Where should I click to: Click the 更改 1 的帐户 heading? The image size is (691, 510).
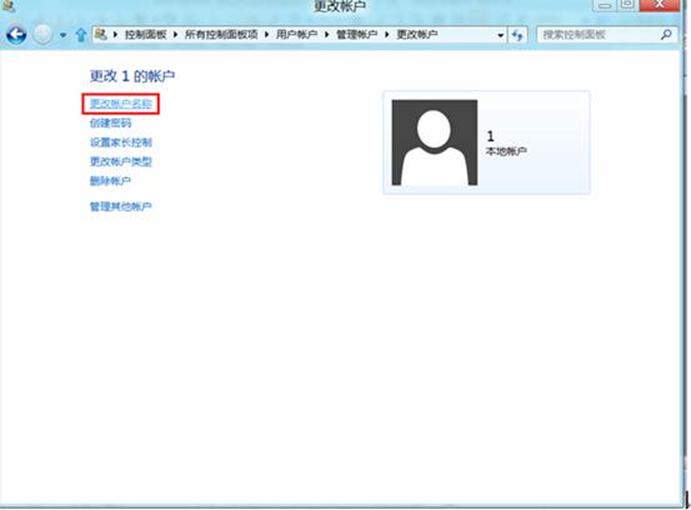click(x=132, y=76)
